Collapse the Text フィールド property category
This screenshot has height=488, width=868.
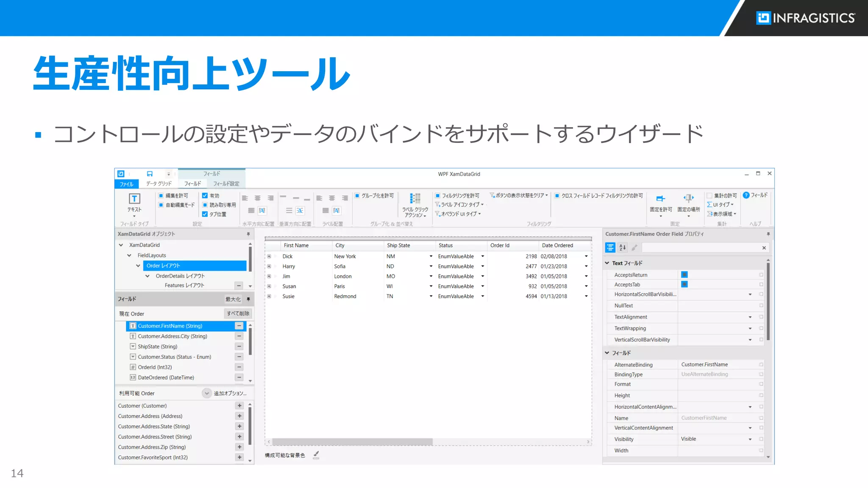[607, 263]
